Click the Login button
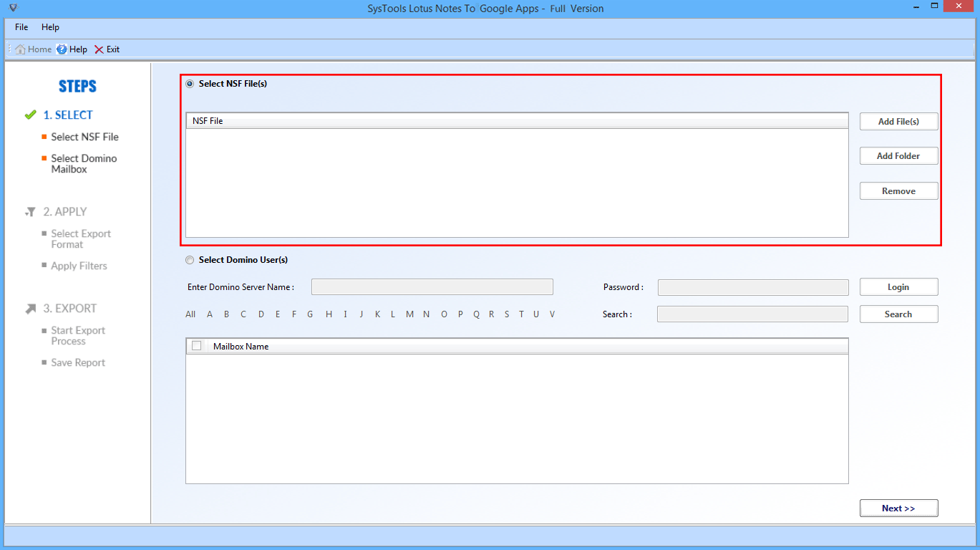The width and height of the screenshot is (980, 550). [898, 286]
